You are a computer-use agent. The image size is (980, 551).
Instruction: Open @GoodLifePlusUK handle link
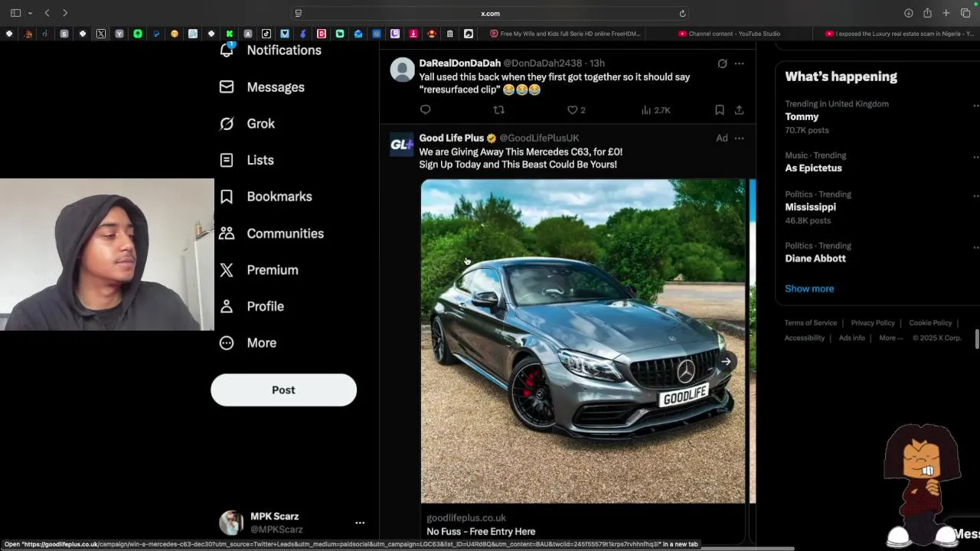point(539,139)
